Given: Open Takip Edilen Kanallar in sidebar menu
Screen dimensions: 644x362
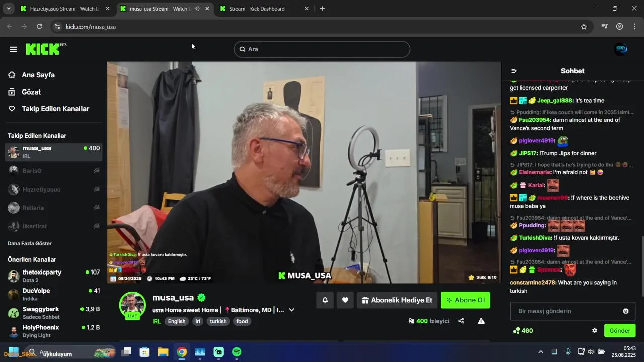Looking at the screenshot, I should click(x=55, y=109).
